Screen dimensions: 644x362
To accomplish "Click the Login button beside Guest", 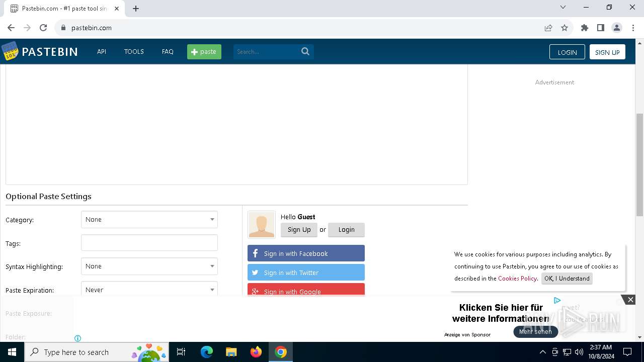I will click(x=346, y=230).
